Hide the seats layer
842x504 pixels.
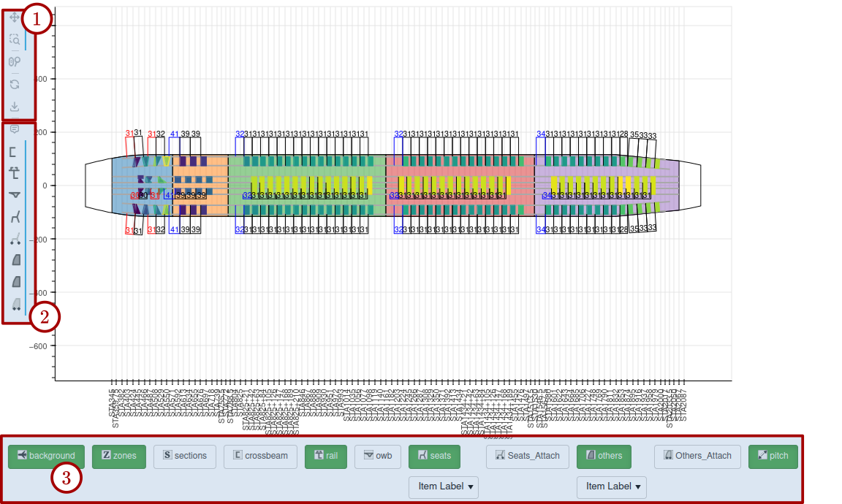point(434,456)
